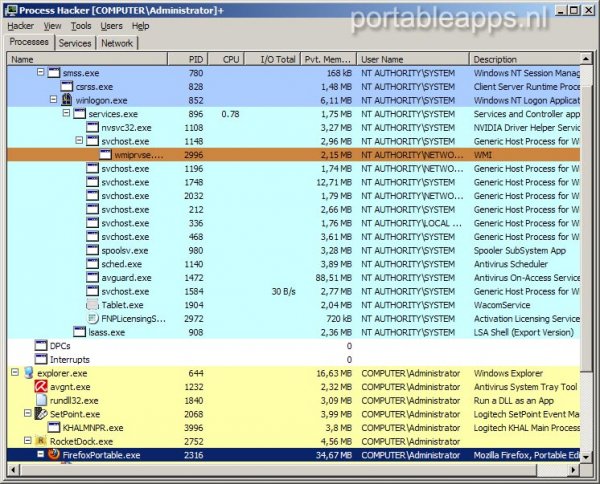Switch to the Network tab
600x484 pixels.
click(x=117, y=43)
